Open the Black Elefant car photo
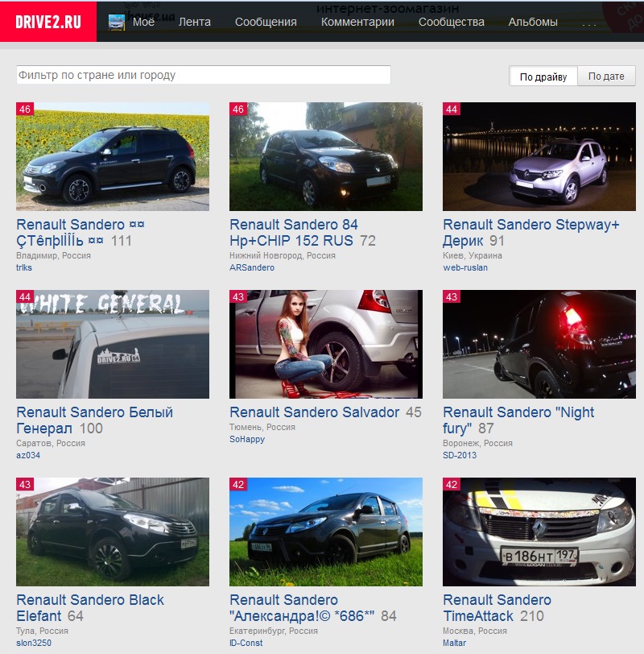 coord(113,532)
